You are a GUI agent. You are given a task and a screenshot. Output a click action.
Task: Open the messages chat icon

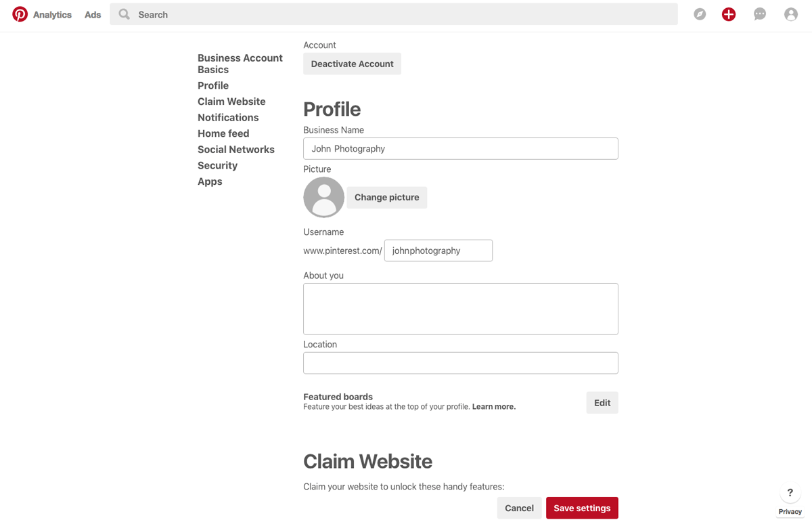click(759, 14)
